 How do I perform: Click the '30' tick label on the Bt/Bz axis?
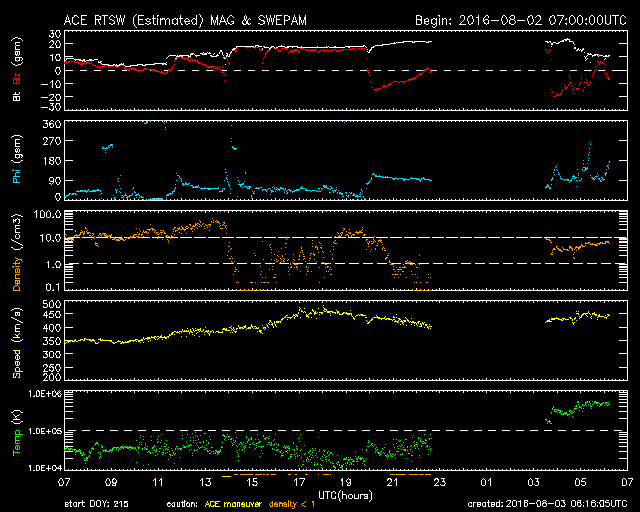55,34
